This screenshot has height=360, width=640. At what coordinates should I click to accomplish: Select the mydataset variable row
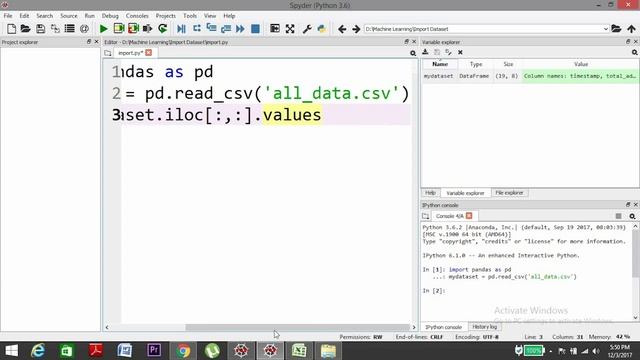click(530, 76)
